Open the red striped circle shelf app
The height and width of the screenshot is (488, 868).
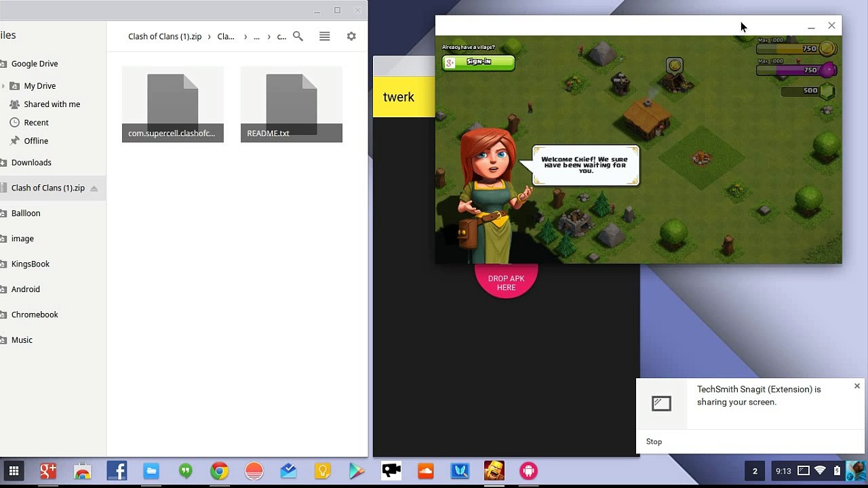tap(254, 470)
